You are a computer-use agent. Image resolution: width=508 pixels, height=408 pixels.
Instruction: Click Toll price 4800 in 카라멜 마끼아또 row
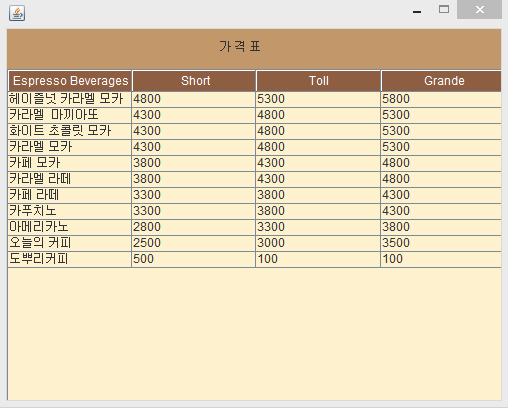tap(318, 115)
